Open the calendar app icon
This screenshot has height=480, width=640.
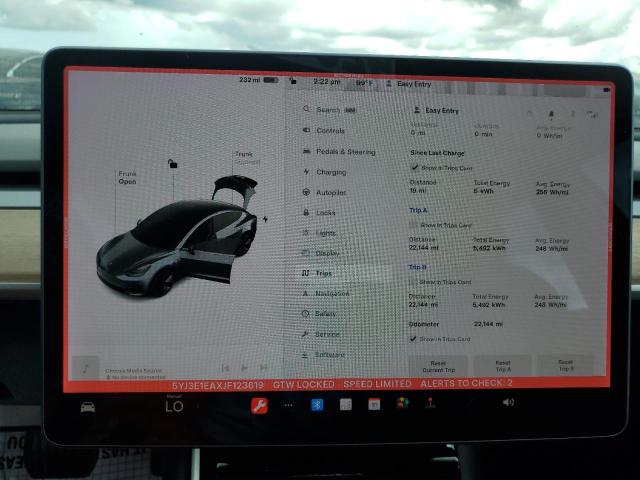(x=374, y=404)
